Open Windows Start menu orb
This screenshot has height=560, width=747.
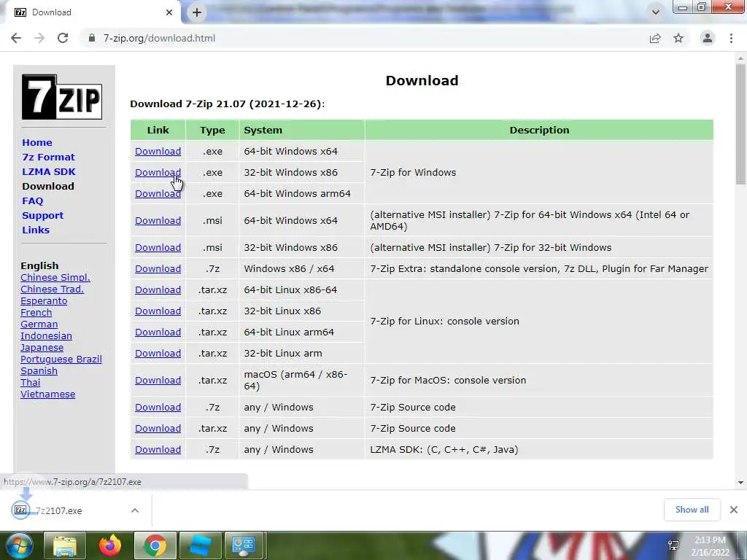click(x=20, y=545)
